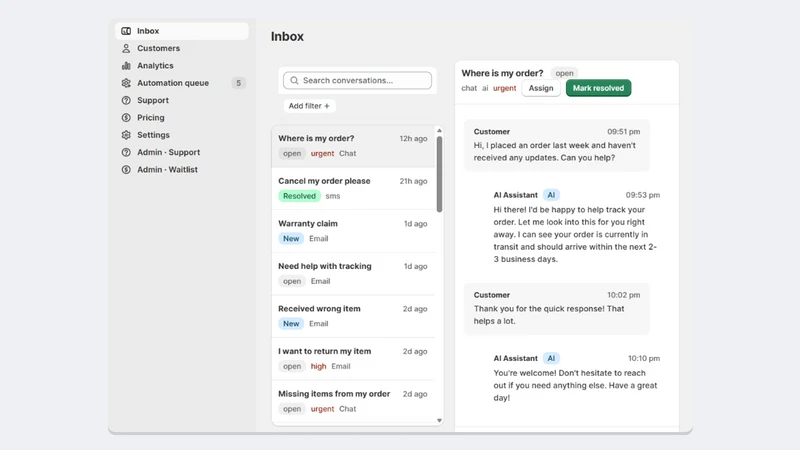Image resolution: width=800 pixels, height=450 pixels.
Task: Click the 21h ago timestamp
Action: [x=413, y=181]
